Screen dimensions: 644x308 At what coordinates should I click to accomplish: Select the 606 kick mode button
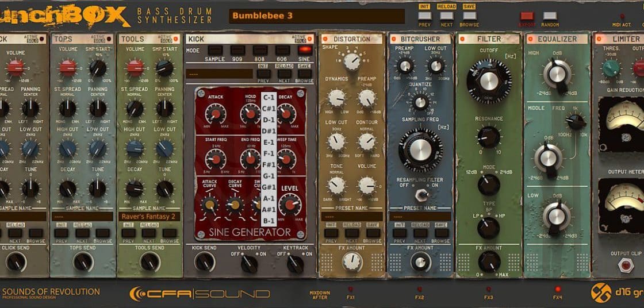coord(282,50)
